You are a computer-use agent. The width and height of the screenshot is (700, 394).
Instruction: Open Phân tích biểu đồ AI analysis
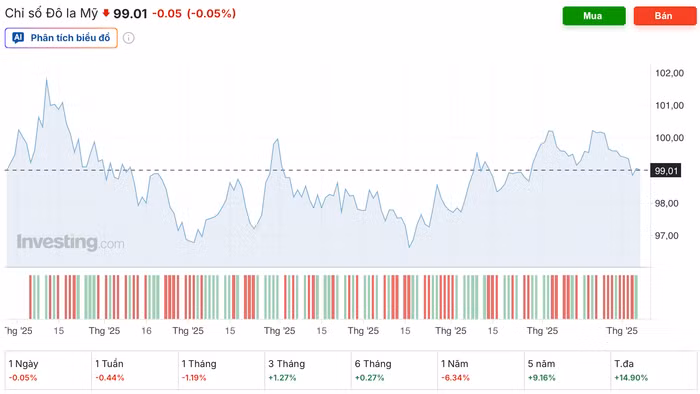click(61, 38)
